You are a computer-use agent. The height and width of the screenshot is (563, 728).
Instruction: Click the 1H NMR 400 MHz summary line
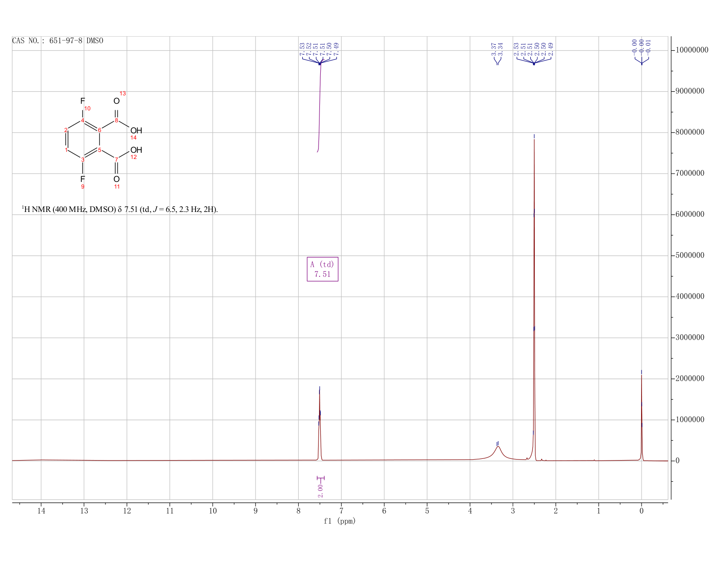coord(120,209)
